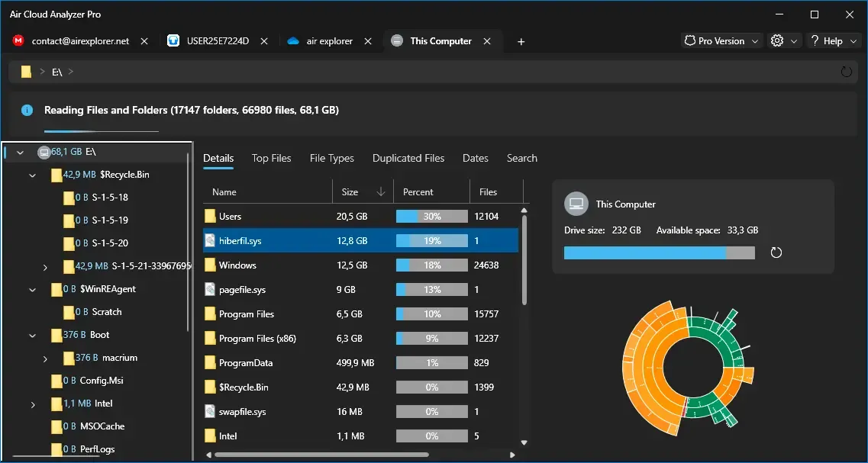Viewport: 868px width, 463px height.
Task: Click the 12104 files value for Users
Action: click(486, 217)
